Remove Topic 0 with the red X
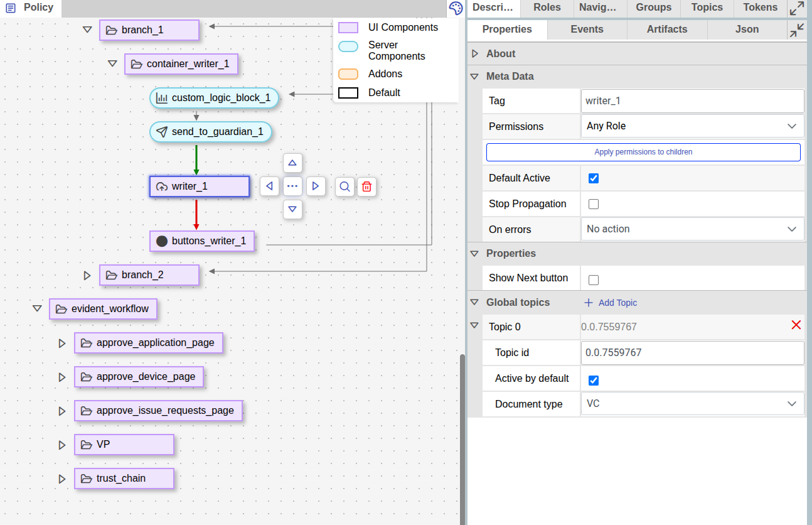Image resolution: width=812 pixels, height=525 pixels. (x=796, y=325)
